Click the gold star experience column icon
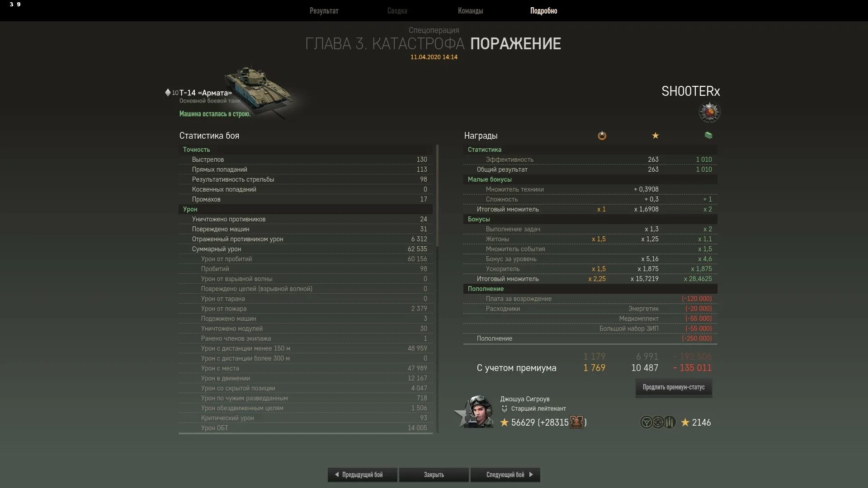 pos(655,136)
